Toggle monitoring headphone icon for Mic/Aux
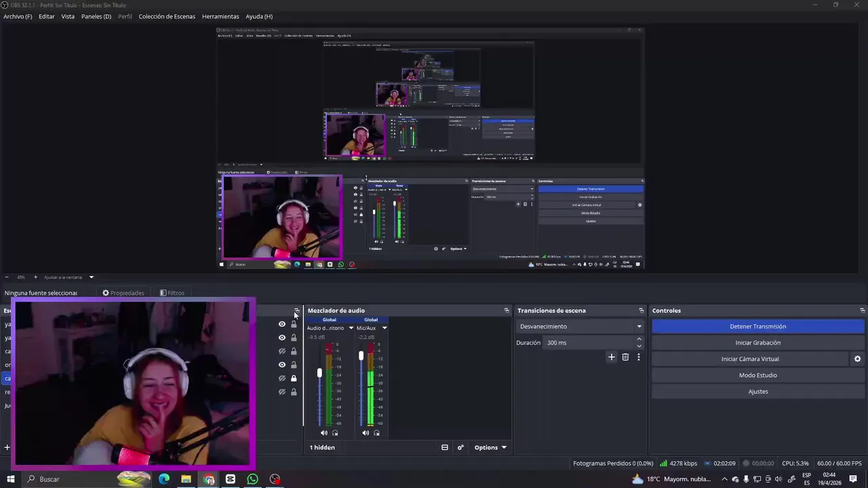 (376, 433)
